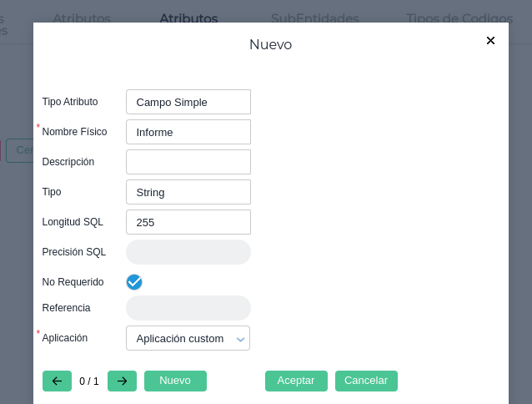Select the active Atributos tab
The image size is (532, 404).
[x=188, y=18]
